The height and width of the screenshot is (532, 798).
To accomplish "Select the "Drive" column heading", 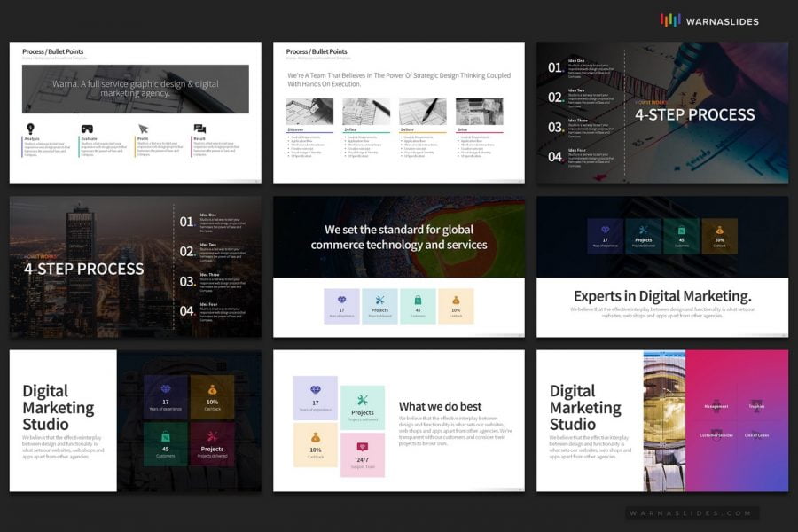I will coord(459,129).
